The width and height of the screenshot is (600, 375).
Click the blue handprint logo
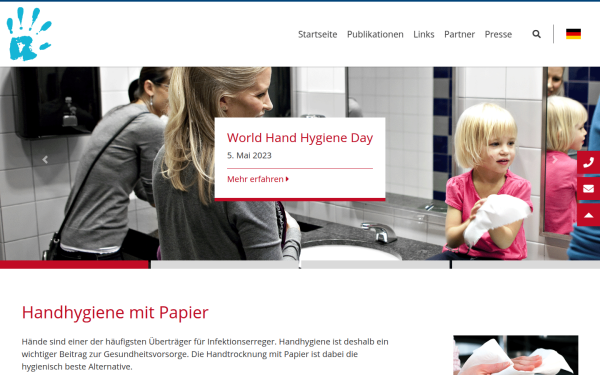click(x=29, y=34)
